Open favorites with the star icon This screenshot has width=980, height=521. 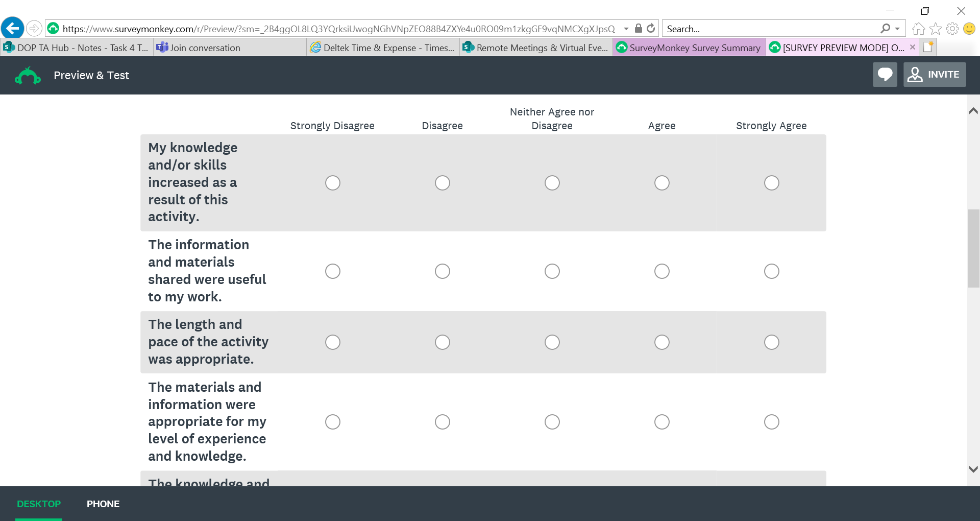tap(936, 29)
